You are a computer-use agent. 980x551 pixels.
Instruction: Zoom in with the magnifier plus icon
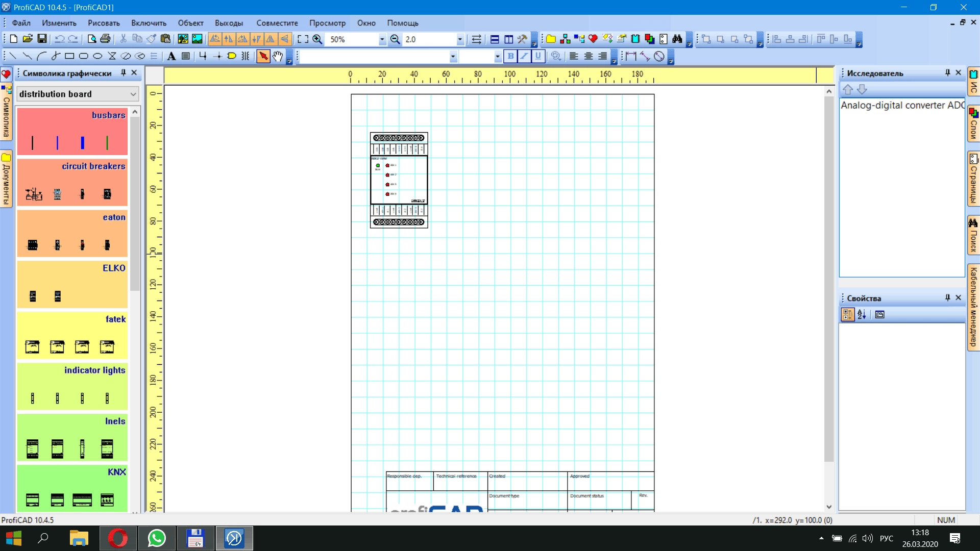pyautogui.click(x=317, y=39)
